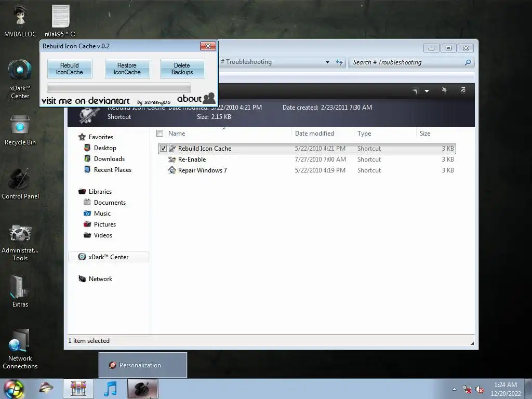Close the Rebuild Icon Cache window

click(208, 46)
